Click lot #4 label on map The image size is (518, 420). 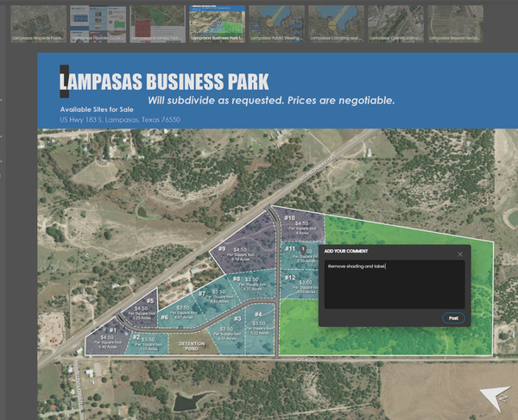[258, 314]
